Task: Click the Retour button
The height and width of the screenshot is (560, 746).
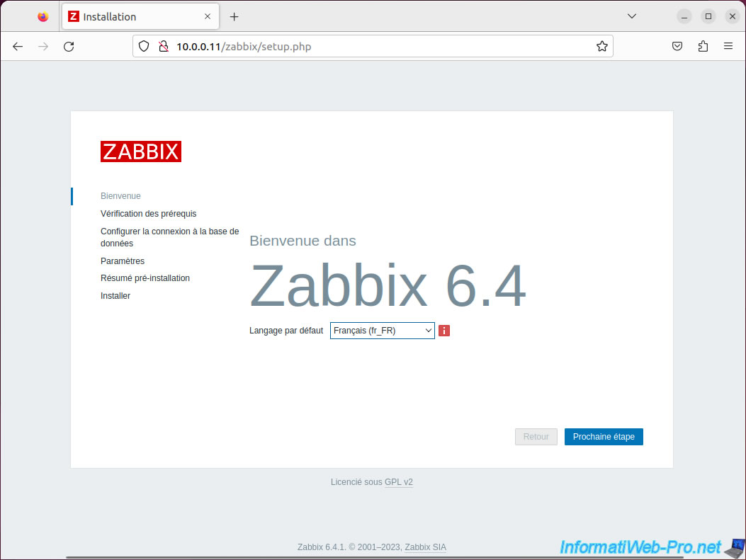Action: tap(536, 436)
